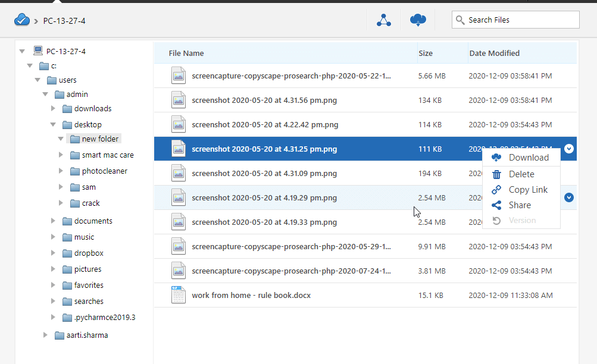Click the docx icon of work from home file
This screenshot has height=364, width=597.
tap(178, 295)
